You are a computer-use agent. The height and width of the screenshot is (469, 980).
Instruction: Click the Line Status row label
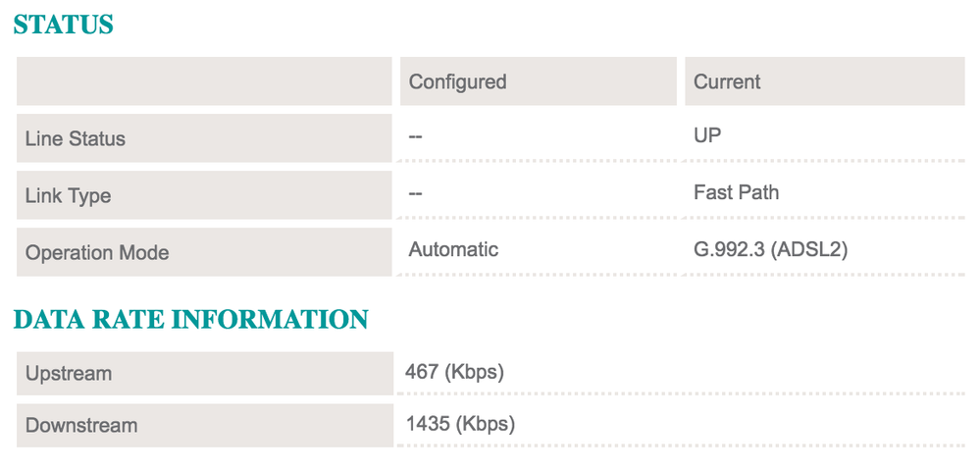coord(76,138)
